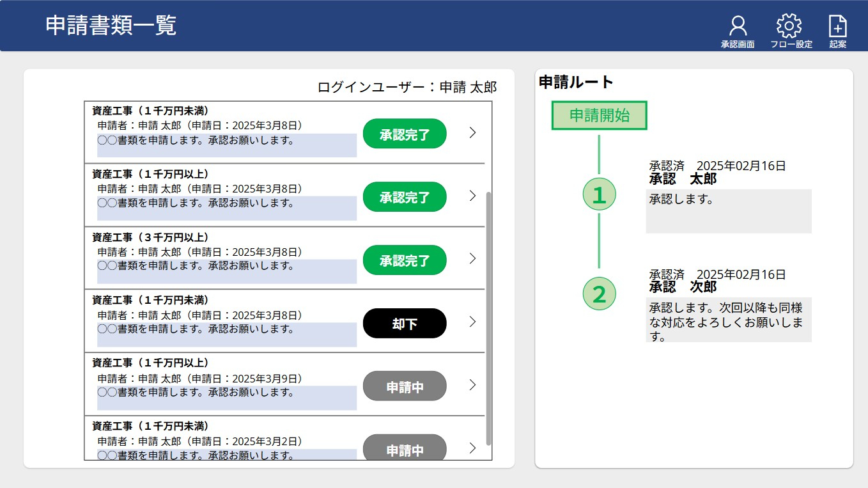Viewport: 868px width, 488px height.
Task: Click comment 次回以降も同様な対応 of step 2
Action: tap(729, 320)
